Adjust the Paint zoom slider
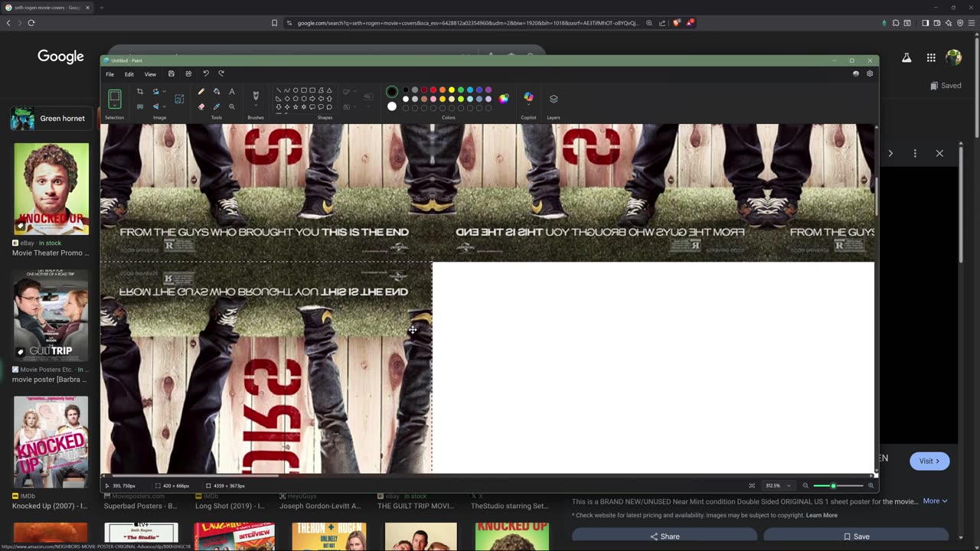The height and width of the screenshot is (551, 980). tap(838, 485)
